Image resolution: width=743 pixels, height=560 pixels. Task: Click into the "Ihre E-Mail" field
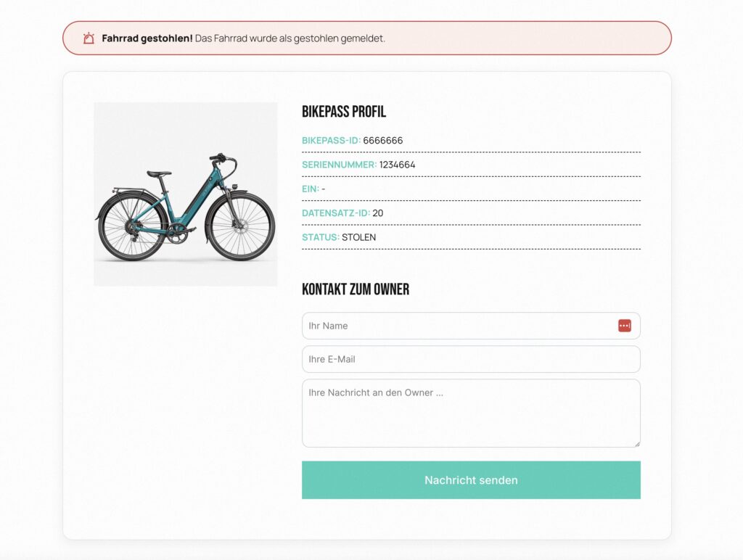pyautogui.click(x=471, y=359)
